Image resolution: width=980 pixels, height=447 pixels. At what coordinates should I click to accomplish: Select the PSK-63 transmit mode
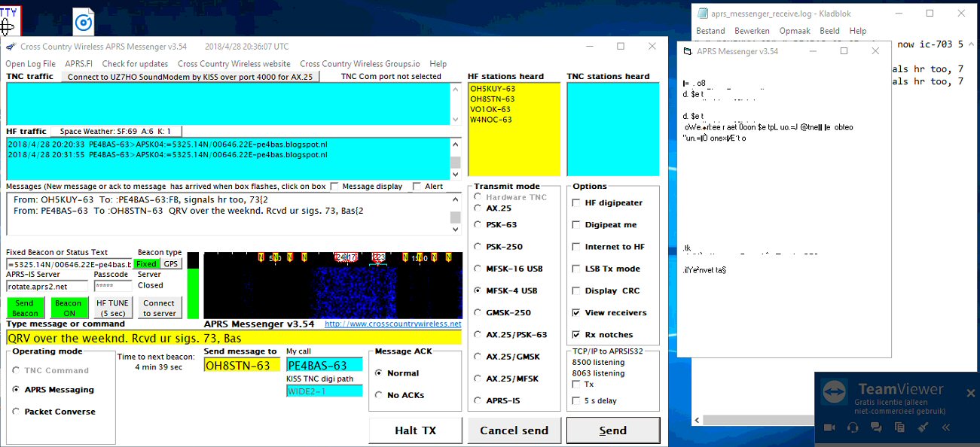[x=477, y=224]
